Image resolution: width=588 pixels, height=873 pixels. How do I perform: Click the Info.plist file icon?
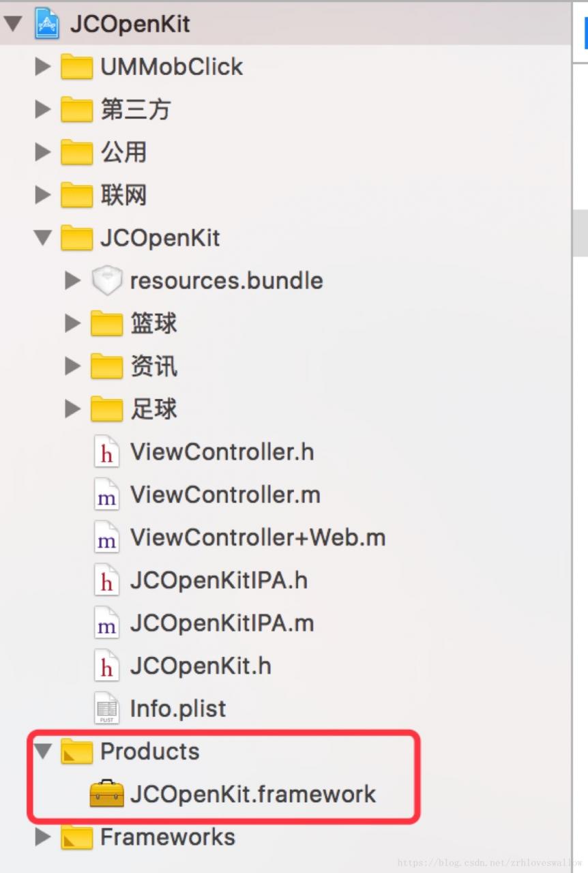(x=106, y=709)
